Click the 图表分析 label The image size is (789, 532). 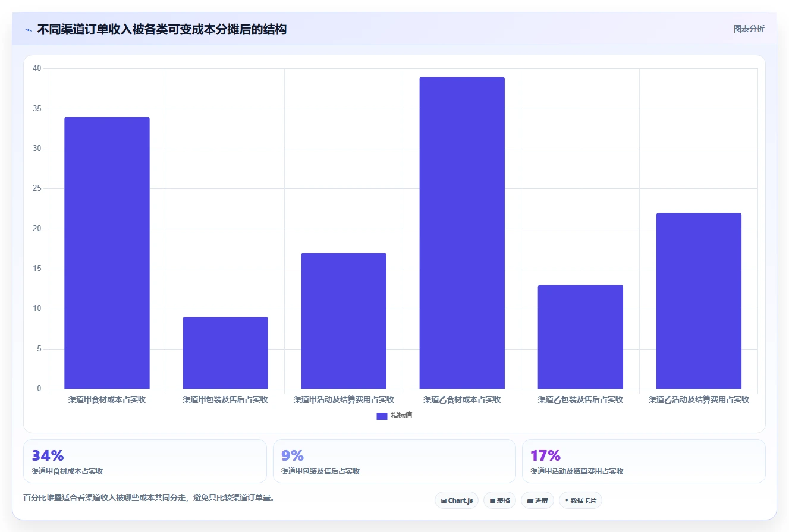coord(749,29)
